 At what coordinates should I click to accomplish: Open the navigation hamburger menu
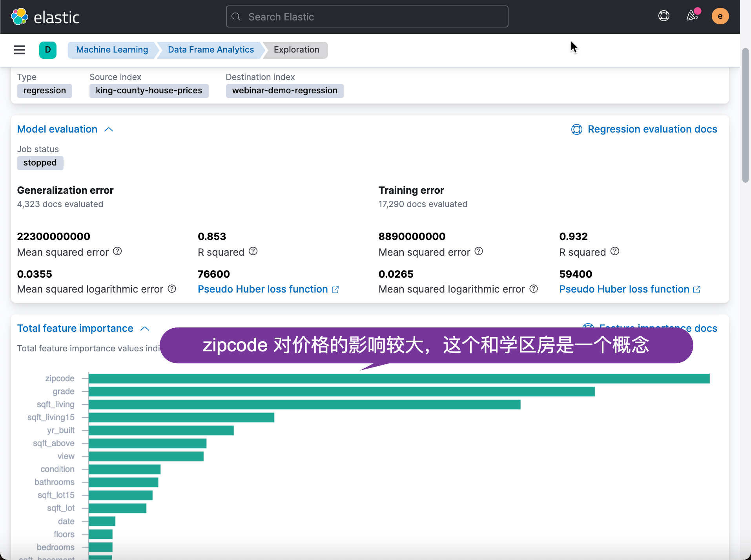click(x=20, y=50)
